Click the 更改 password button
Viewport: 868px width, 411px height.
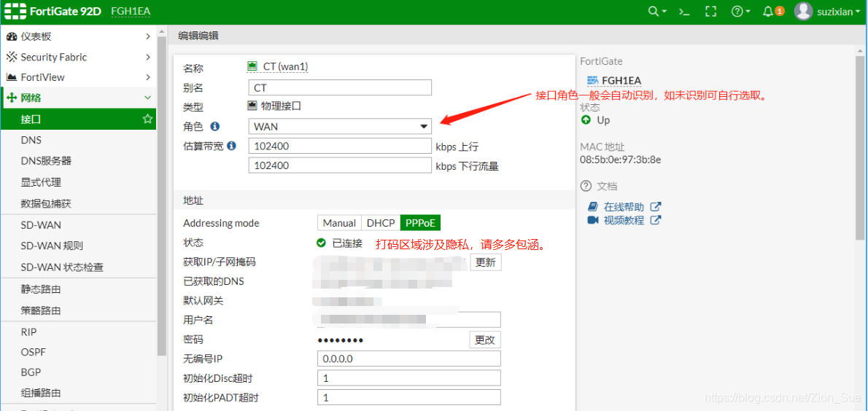pyautogui.click(x=486, y=340)
